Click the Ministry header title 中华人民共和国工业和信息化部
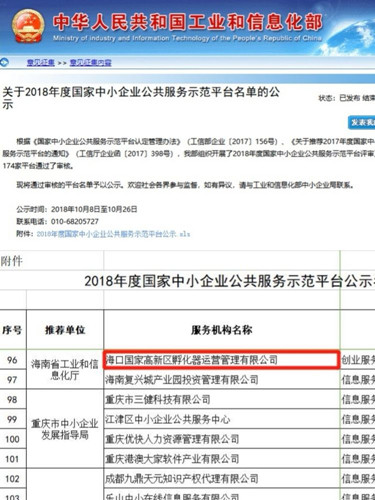Image resolution: width=375 pixels, height=500 pixels. click(188, 22)
